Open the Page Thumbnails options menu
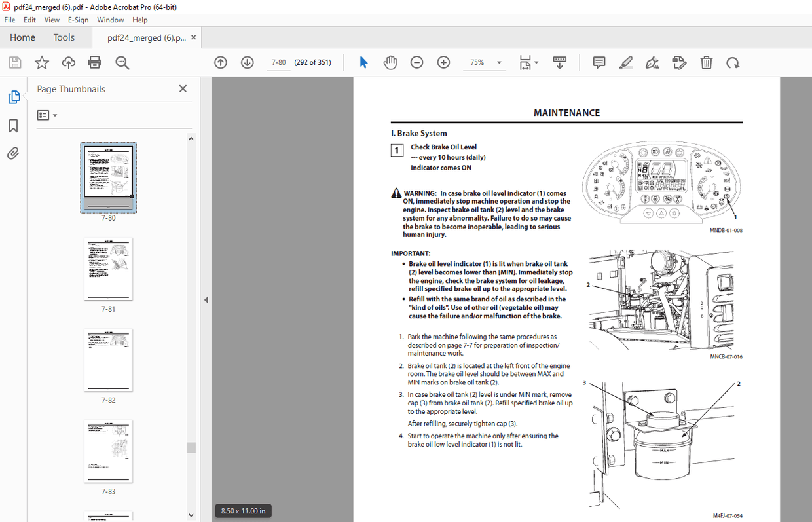Image resolution: width=812 pixels, height=522 pixels. click(46, 115)
